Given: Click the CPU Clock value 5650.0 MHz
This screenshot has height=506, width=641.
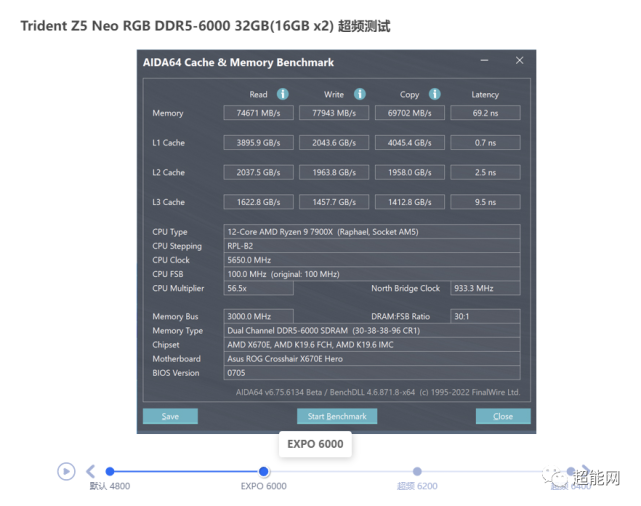Looking at the screenshot, I should (372, 260).
